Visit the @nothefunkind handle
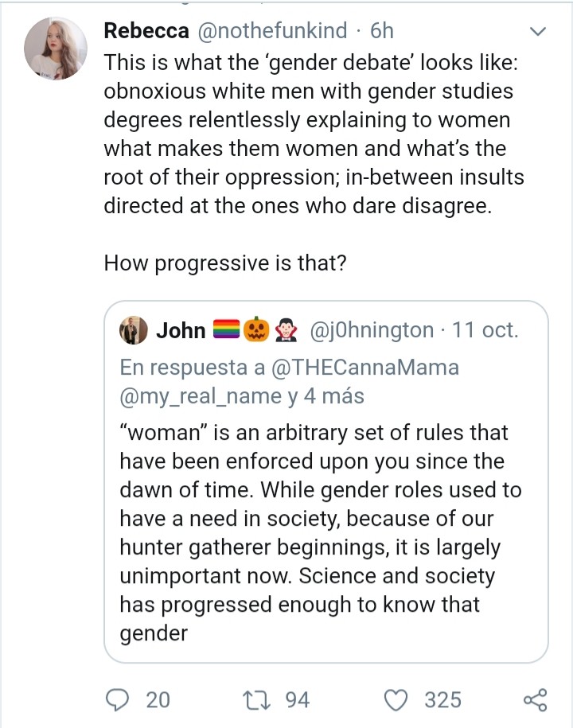Image resolution: width=573 pixels, height=728 pixels. (271, 31)
